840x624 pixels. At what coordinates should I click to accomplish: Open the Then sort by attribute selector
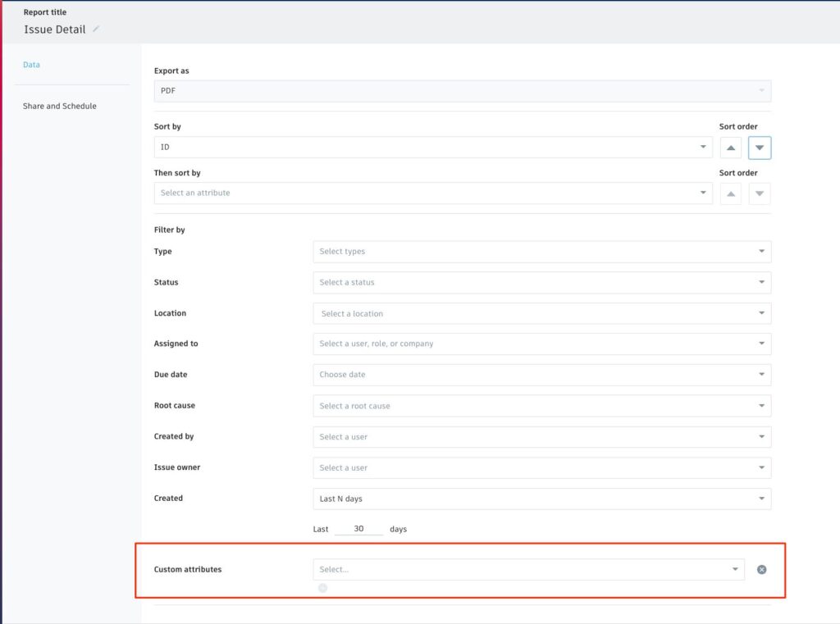433,193
